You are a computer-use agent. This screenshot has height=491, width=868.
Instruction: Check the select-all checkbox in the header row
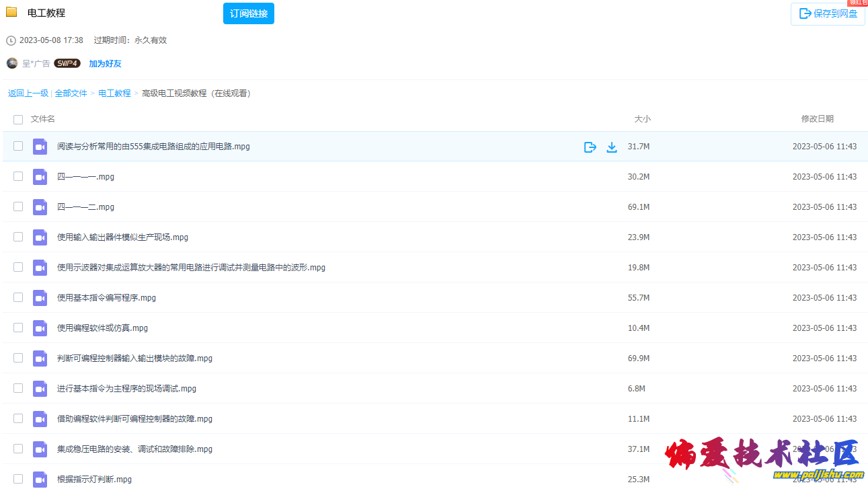click(17, 119)
